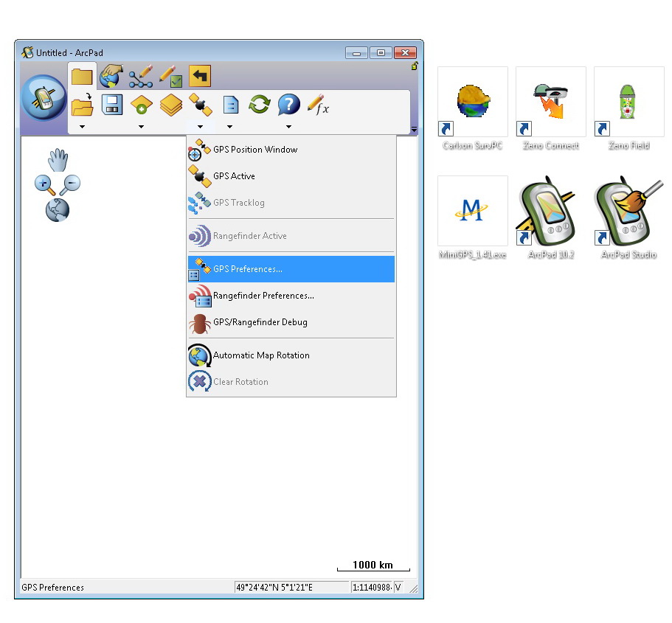Viewport: 672px width, 623px height.
Task: Select the Zoom Out magnifier tool
Action: pos(70,185)
